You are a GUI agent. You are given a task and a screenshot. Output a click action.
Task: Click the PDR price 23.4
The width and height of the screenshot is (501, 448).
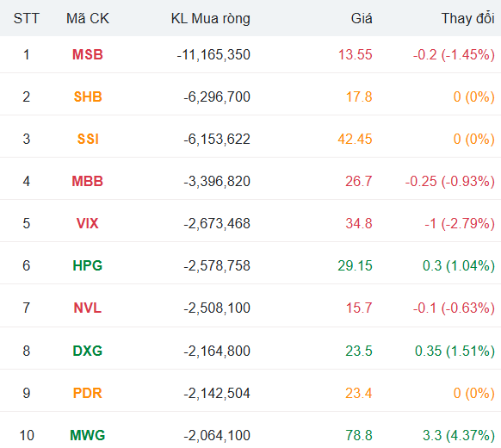[x=359, y=393]
